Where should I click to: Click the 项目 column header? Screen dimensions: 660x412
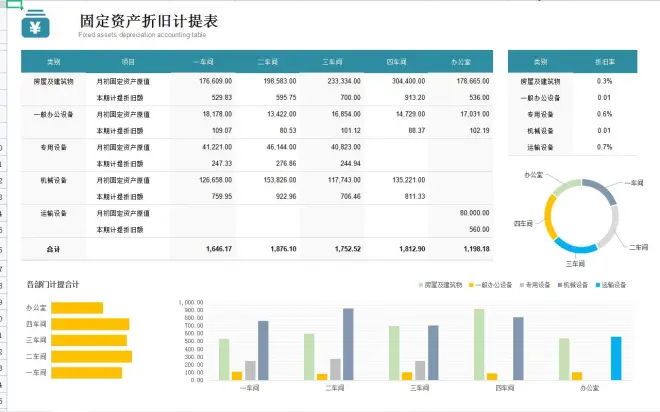point(127,60)
